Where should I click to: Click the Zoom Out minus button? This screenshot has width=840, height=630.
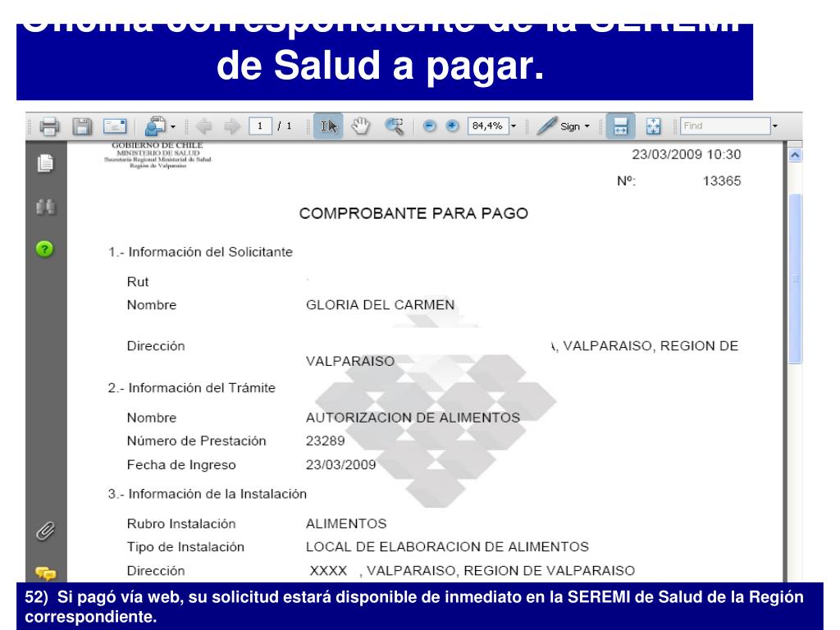pos(429,126)
